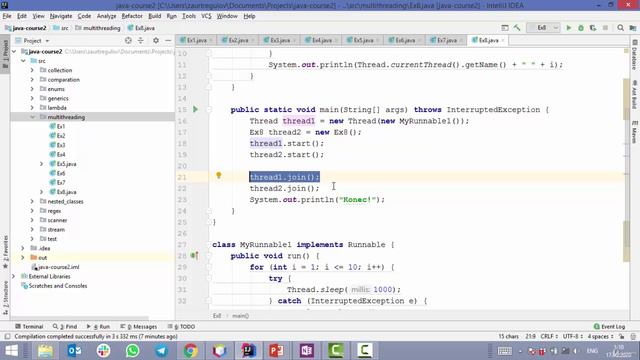This screenshot has width=640, height=360.
Task: Hide the Project tool window
Action: pos(168,40)
